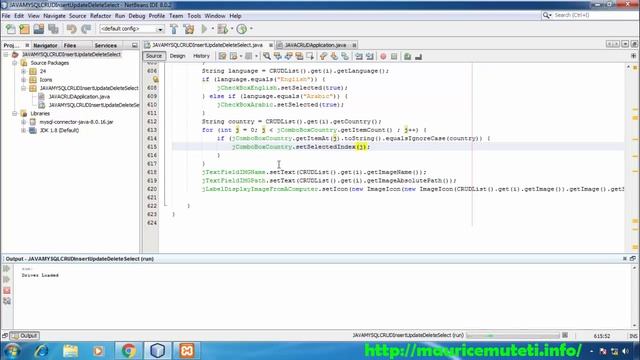Image resolution: width=640 pixels, height=360 pixels.
Task: Open the Run Project dropdown arrow
Action: pos(212,29)
